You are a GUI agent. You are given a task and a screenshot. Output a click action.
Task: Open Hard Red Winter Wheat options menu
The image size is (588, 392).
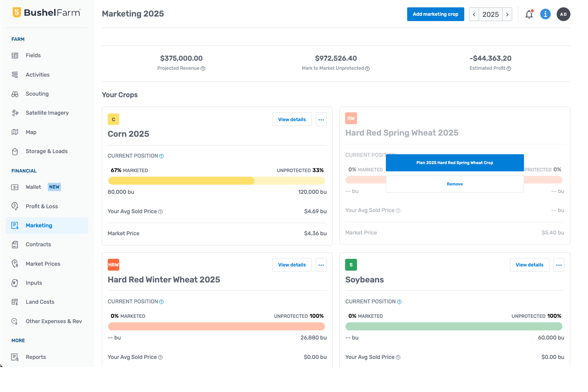pyautogui.click(x=321, y=265)
